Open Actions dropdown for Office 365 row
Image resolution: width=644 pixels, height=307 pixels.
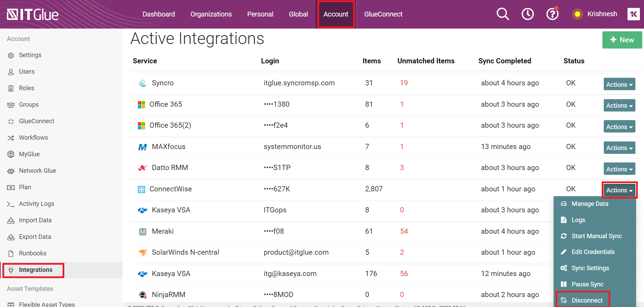point(619,105)
